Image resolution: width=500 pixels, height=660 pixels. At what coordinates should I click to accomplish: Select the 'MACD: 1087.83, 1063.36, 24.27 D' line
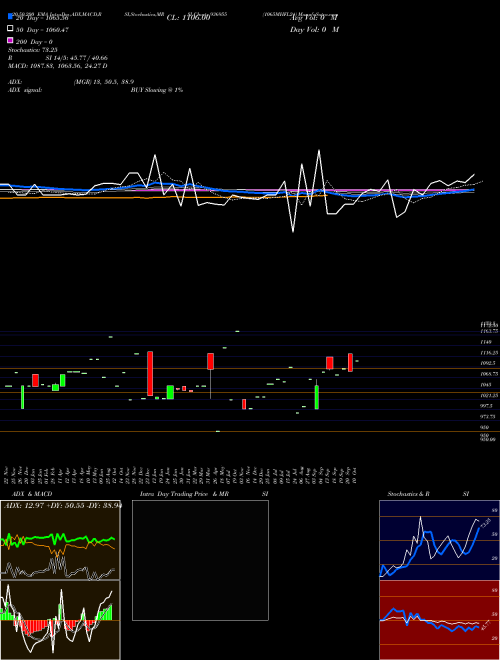click(x=58, y=66)
